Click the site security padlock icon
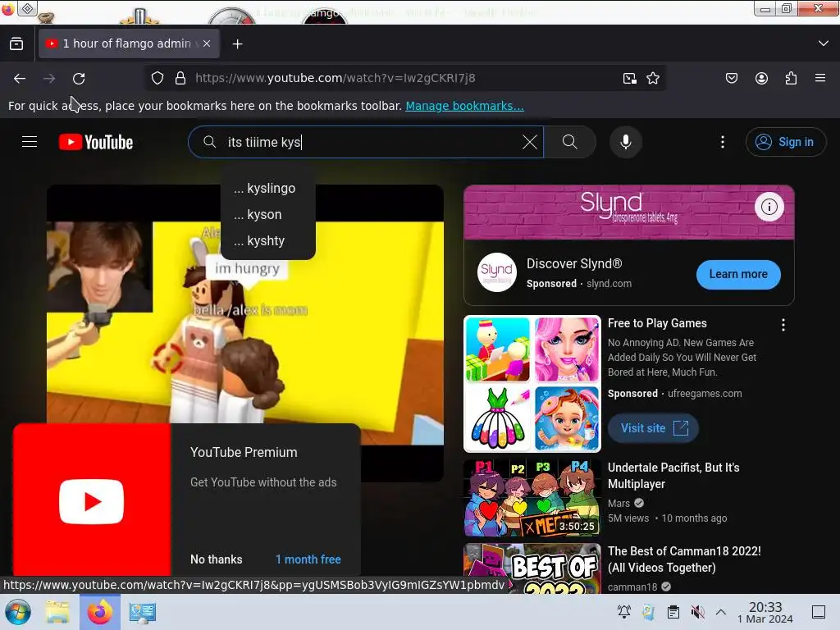840x630 pixels. [180, 78]
